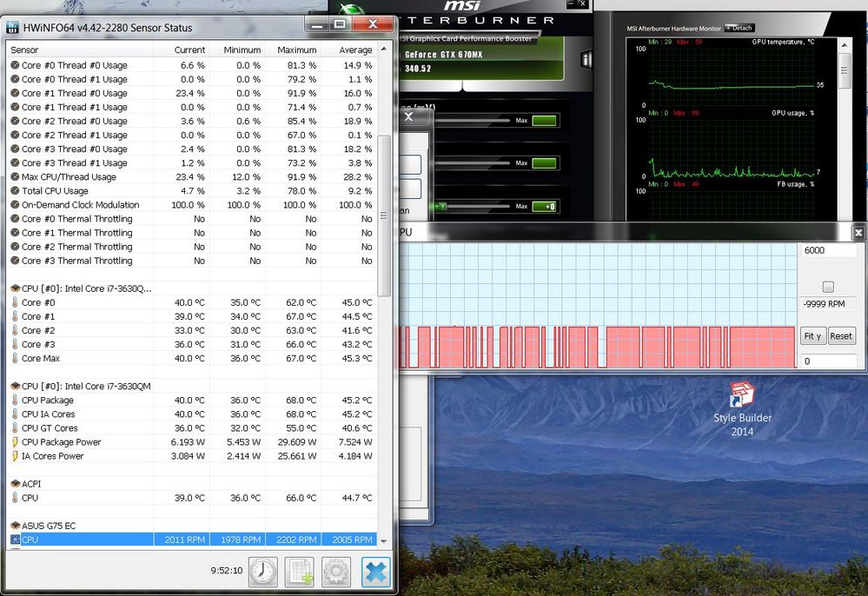
Task: Detach the Afterburner Hardware Monitor
Action: 739,28
